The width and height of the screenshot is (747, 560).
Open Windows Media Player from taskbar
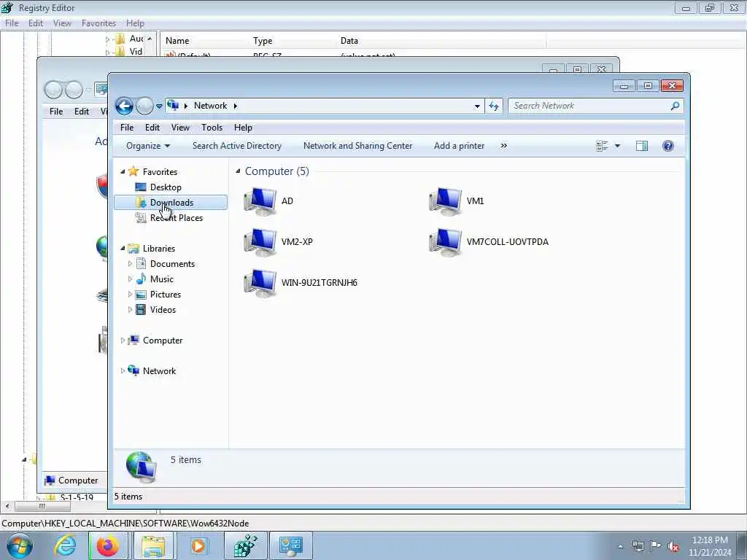198,545
